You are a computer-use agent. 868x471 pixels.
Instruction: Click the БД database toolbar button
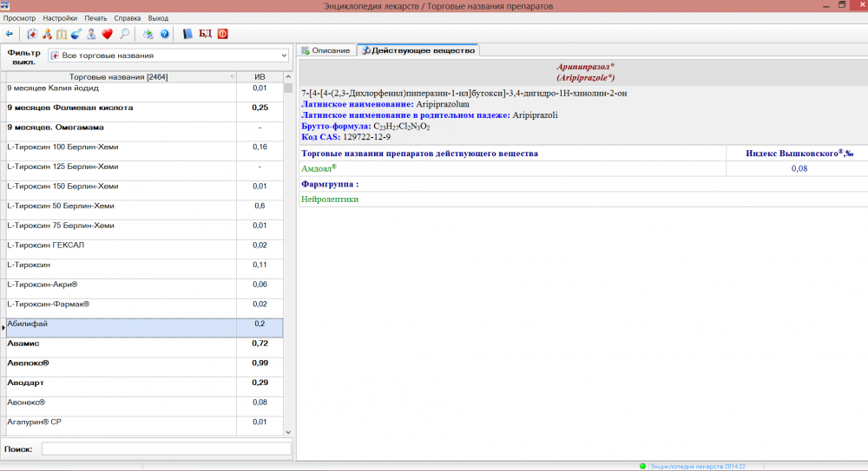click(205, 34)
